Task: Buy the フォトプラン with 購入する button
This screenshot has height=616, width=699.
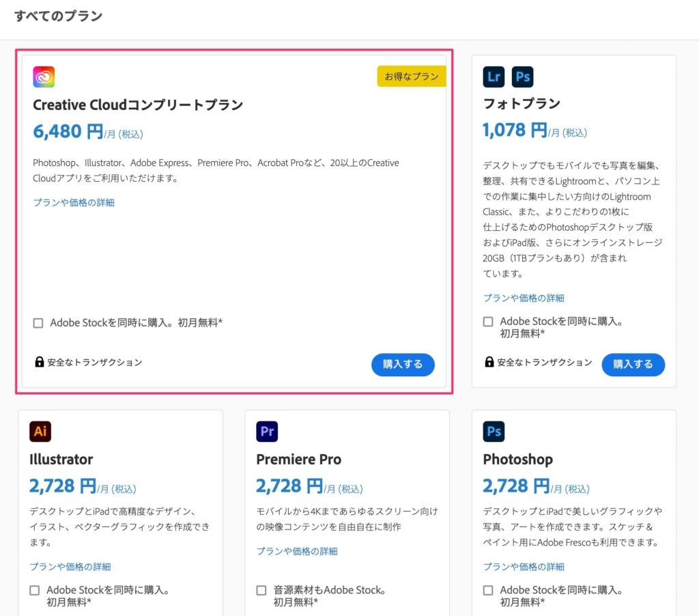Action: [x=633, y=365]
